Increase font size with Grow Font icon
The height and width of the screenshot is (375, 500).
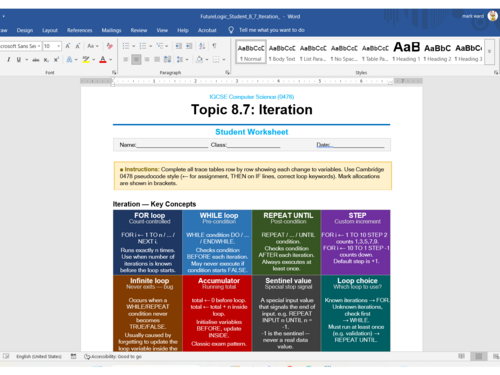[x=68, y=46]
